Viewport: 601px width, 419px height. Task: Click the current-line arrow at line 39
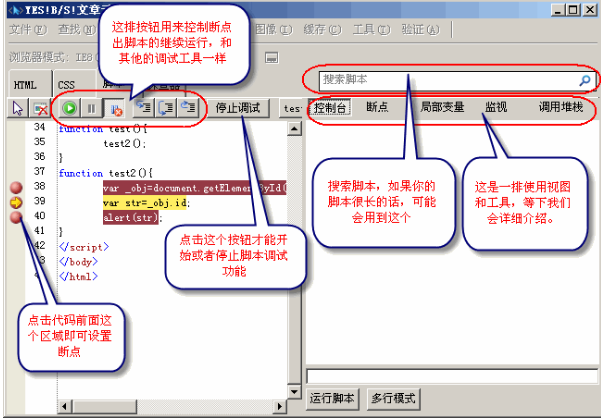pyautogui.click(x=16, y=202)
